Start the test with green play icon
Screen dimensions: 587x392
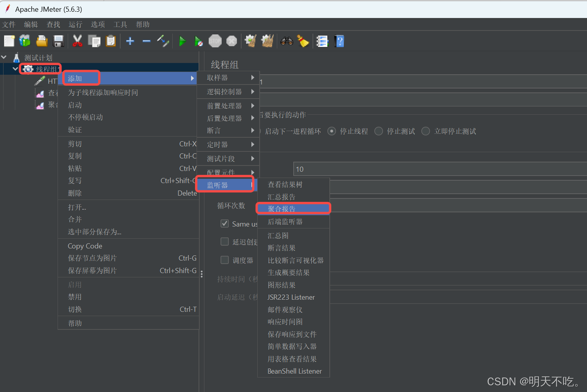click(182, 41)
